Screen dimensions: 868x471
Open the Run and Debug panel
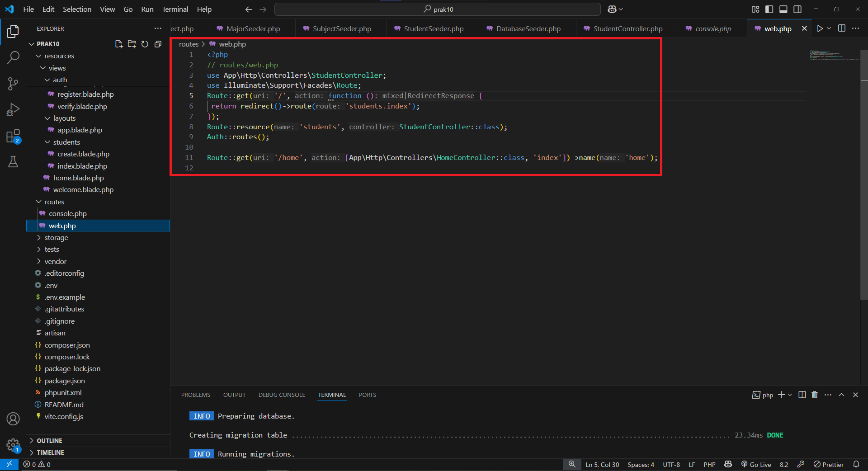(x=13, y=109)
